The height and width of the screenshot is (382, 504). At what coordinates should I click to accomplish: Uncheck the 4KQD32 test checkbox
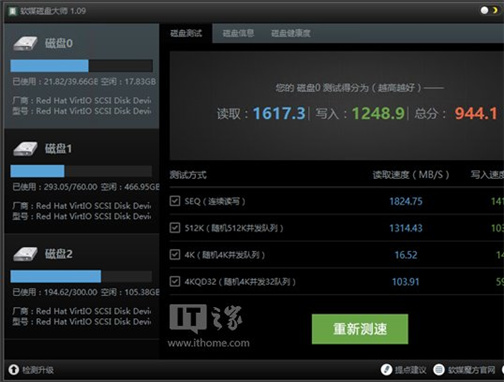click(x=175, y=282)
